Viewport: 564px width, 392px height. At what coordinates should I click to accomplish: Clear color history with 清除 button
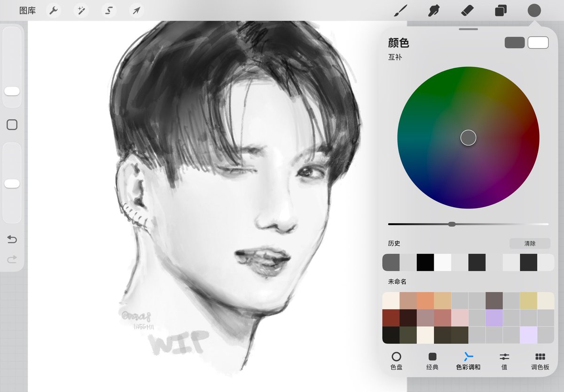530,243
